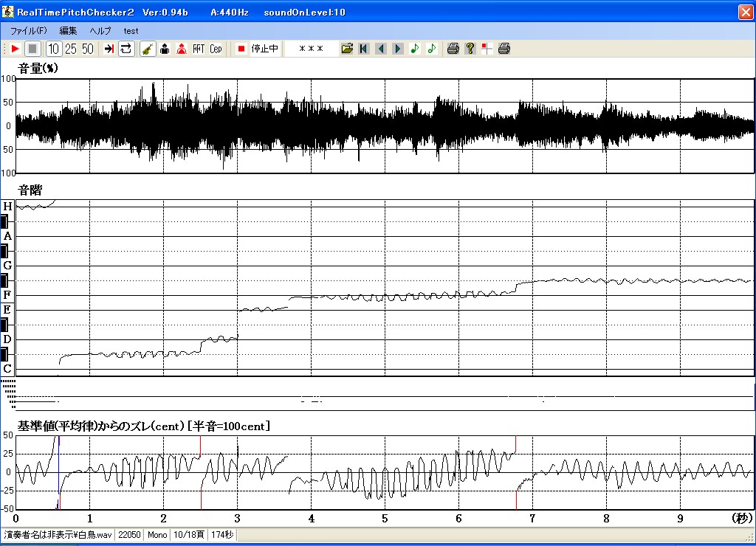Click the 10/18頁 page indicator
The height and width of the screenshot is (546, 756).
189,535
